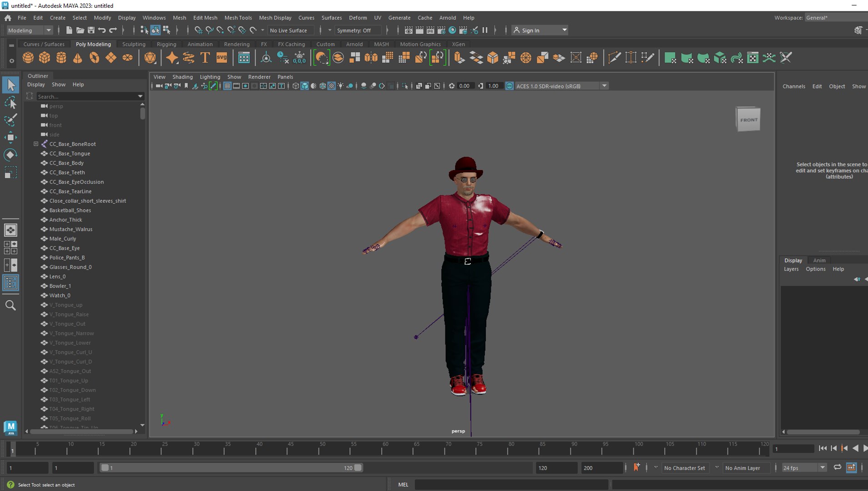Click the polygon sphere shelf icon
This screenshot has width=868, height=491.
[28, 58]
